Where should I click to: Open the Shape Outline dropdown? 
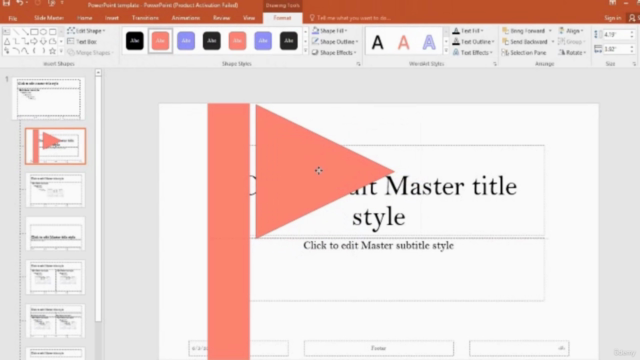pos(335,42)
